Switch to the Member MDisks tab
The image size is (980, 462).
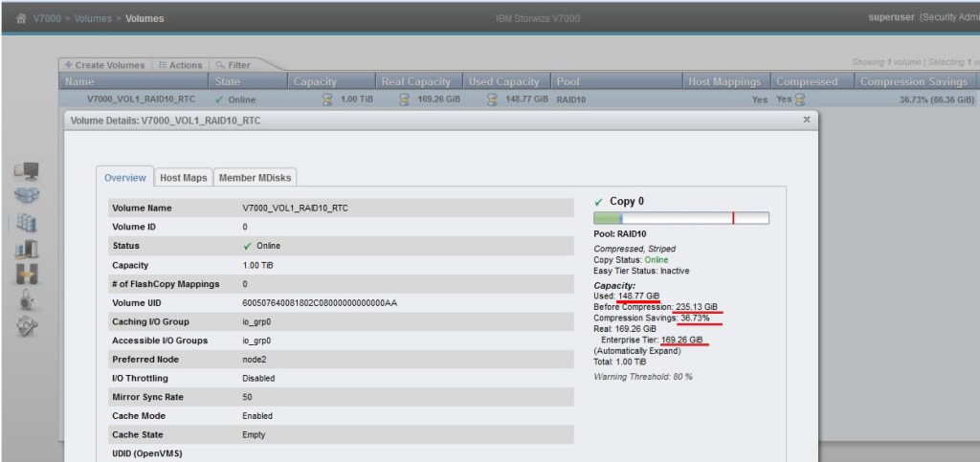256,178
